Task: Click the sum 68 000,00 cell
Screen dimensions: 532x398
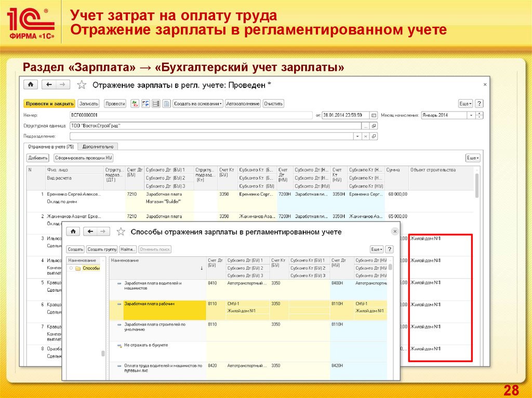Action: tap(397, 194)
